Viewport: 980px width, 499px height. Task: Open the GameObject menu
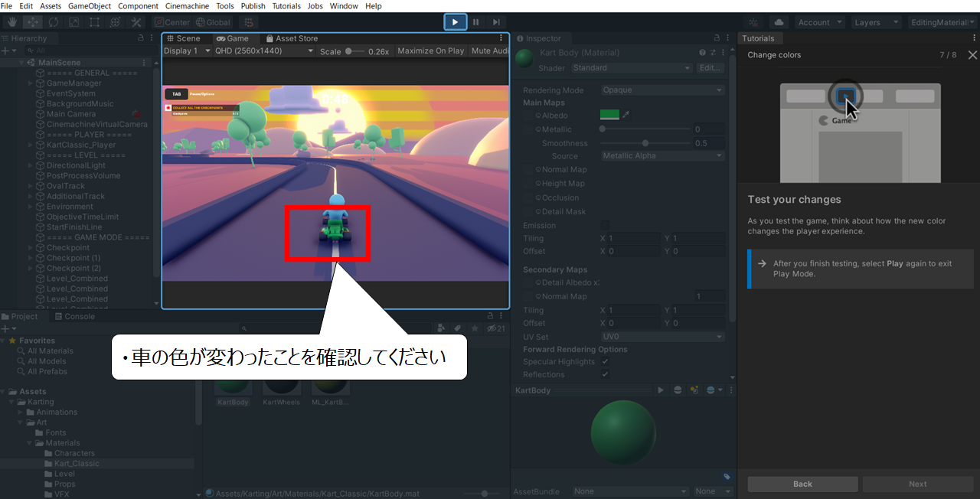pos(90,6)
